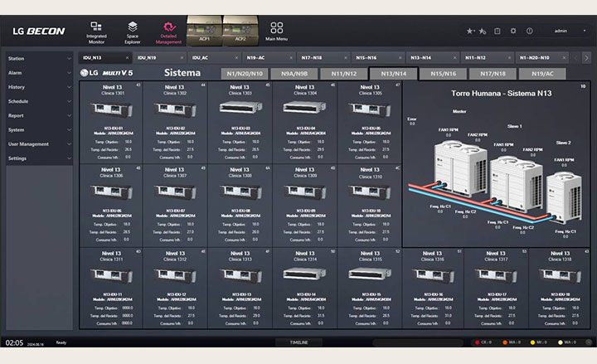The height and width of the screenshot is (364, 597).
Task: Open the ACP2 controller thumbnail
Action: click(x=240, y=31)
